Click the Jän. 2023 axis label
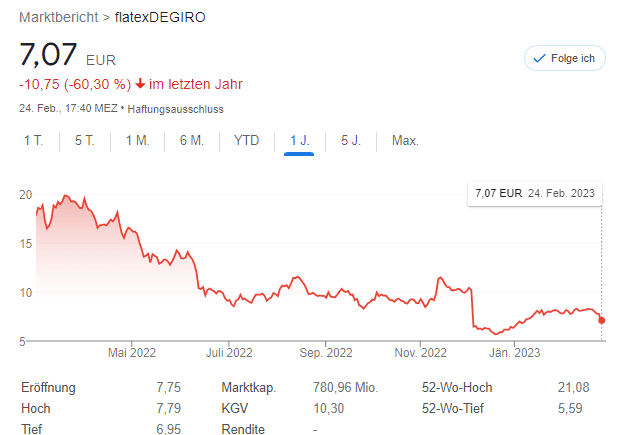The height and width of the screenshot is (435, 629). pyautogui.click(x=513, y=352)
